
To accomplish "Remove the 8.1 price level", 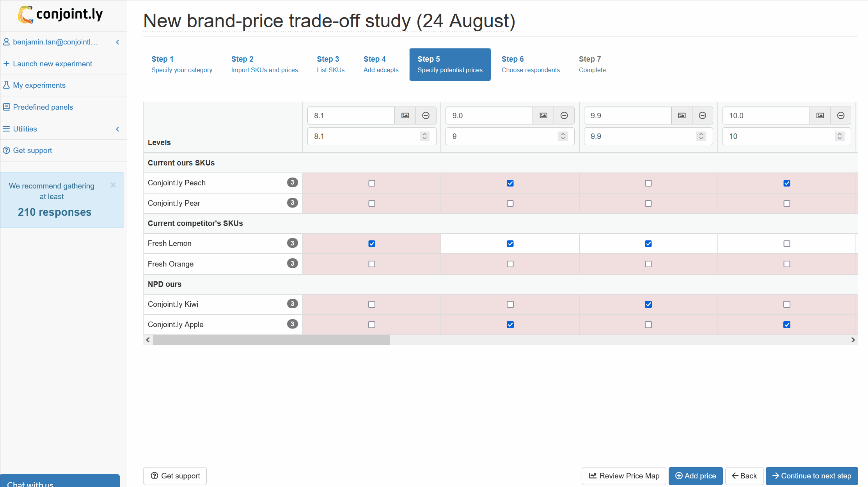I will point(426,116).
